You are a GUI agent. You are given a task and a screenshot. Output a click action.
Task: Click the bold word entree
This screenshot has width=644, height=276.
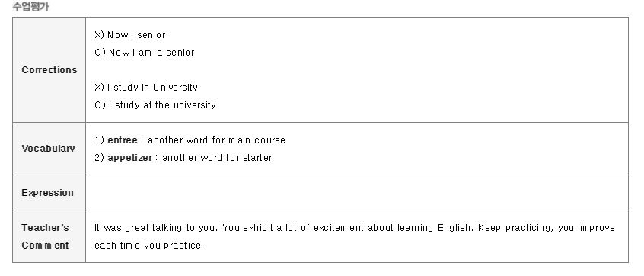pyautogui.click(x=123, y=140)
